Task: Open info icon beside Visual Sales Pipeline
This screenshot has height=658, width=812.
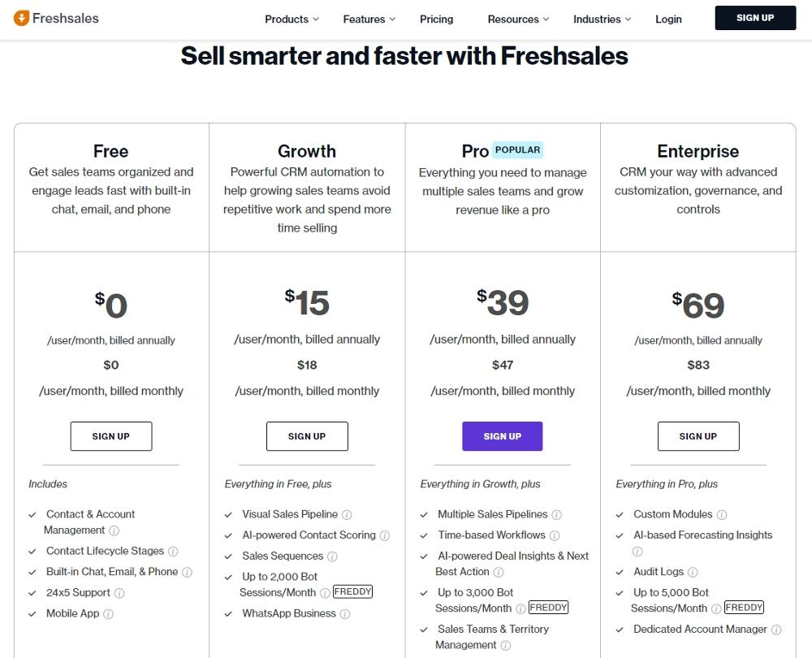Action: point(347,514)
